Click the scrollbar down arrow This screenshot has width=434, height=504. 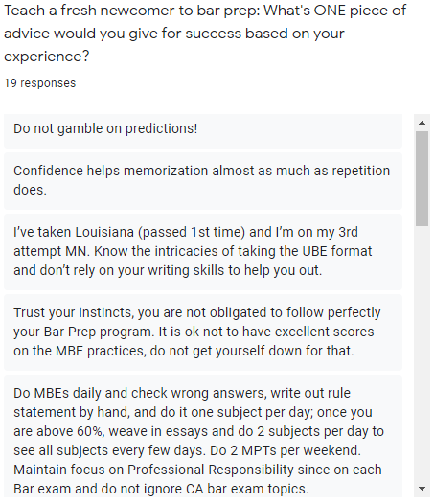(x=422, y=489)
